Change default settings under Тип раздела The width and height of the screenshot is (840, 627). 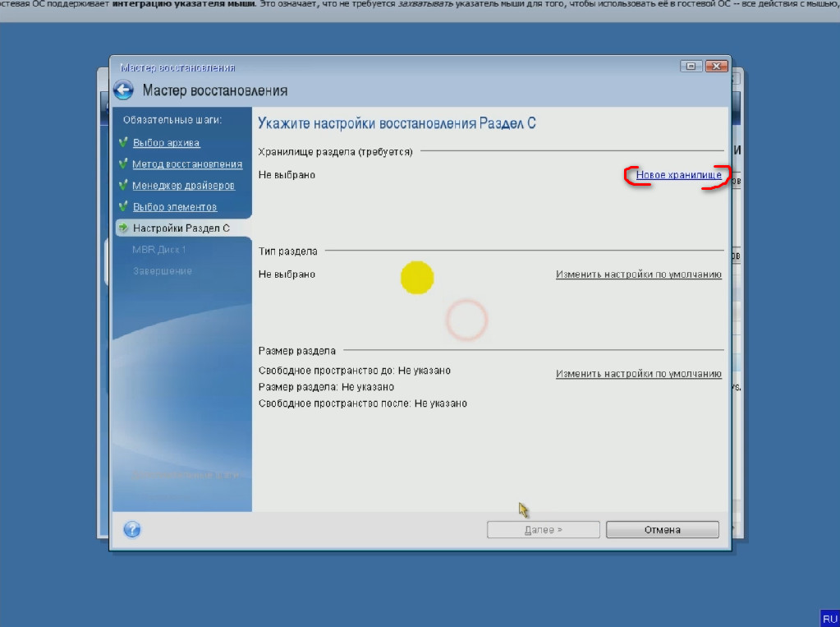[x=638, y=274]
